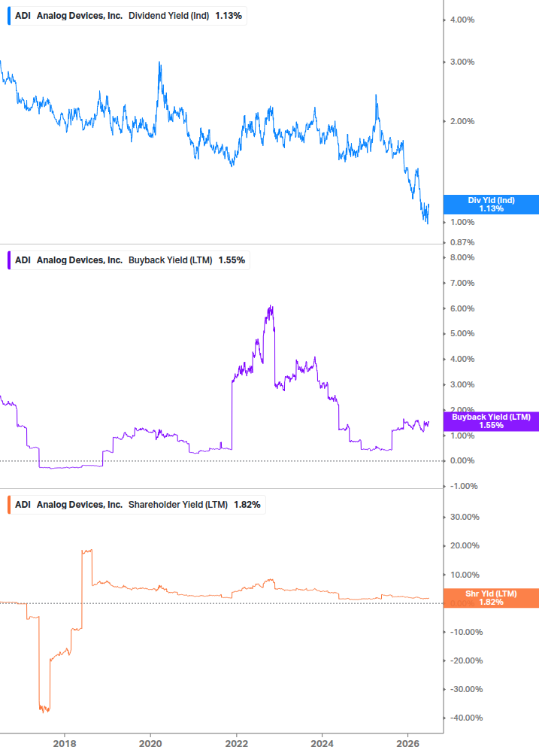Click the blue Div Yld (Ind) 1.13% axis tag
Screen dimensions: 539x756
coord(491,205)
